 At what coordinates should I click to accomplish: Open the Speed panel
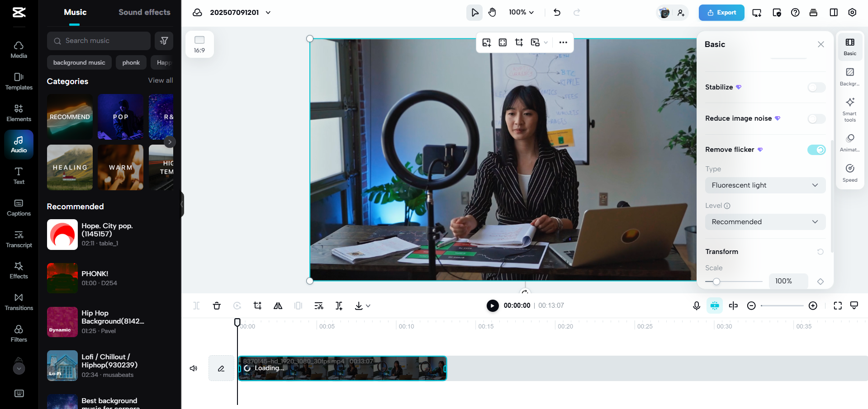850,173
